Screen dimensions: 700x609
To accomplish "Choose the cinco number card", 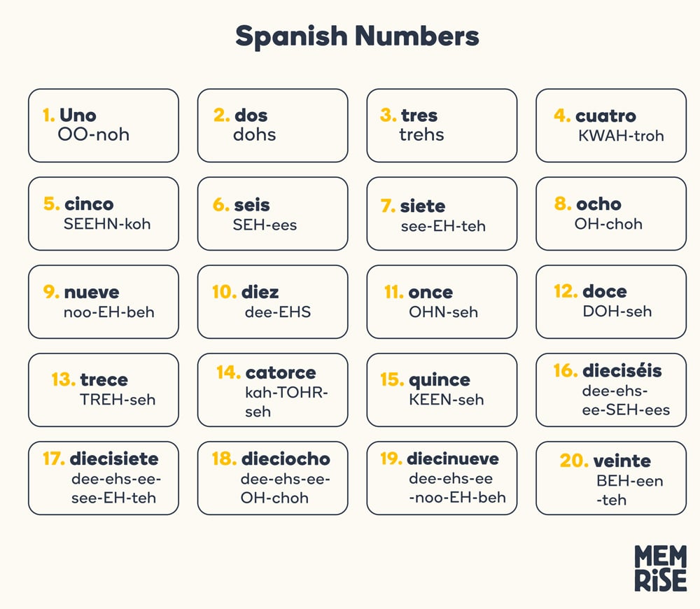I will [x=104, y=213].
